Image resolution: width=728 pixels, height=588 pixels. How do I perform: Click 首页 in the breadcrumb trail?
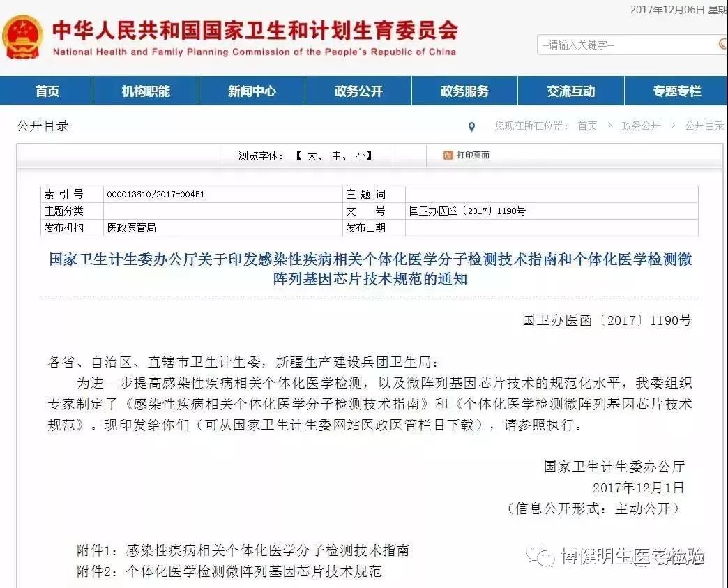tap(587, 126)
